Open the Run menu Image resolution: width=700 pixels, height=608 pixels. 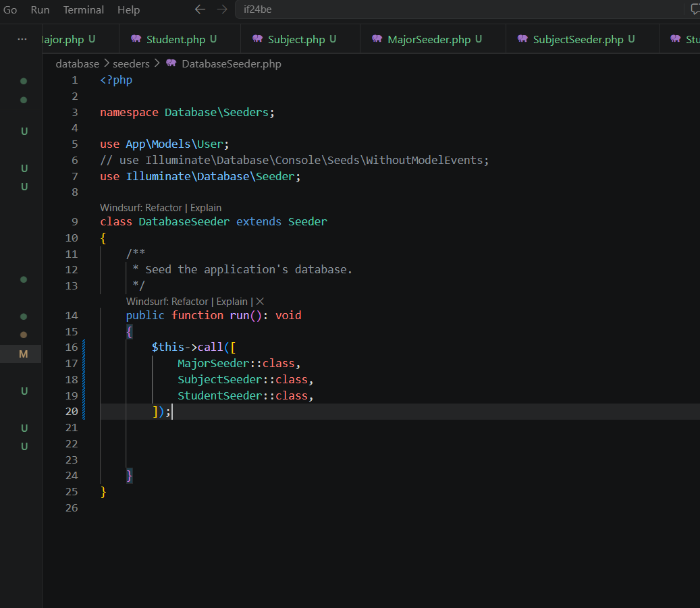tap(40, 9)
